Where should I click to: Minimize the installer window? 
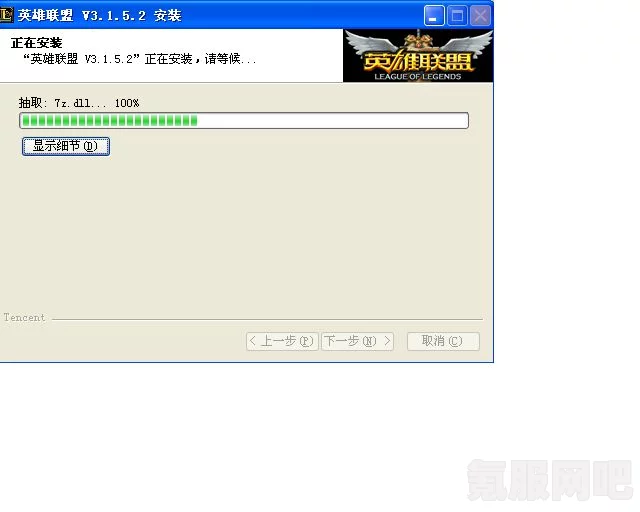pos(434,16)
